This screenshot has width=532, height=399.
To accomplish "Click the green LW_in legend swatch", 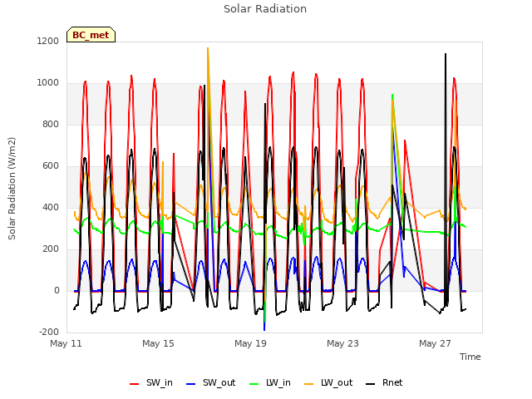I will point(254,384).
